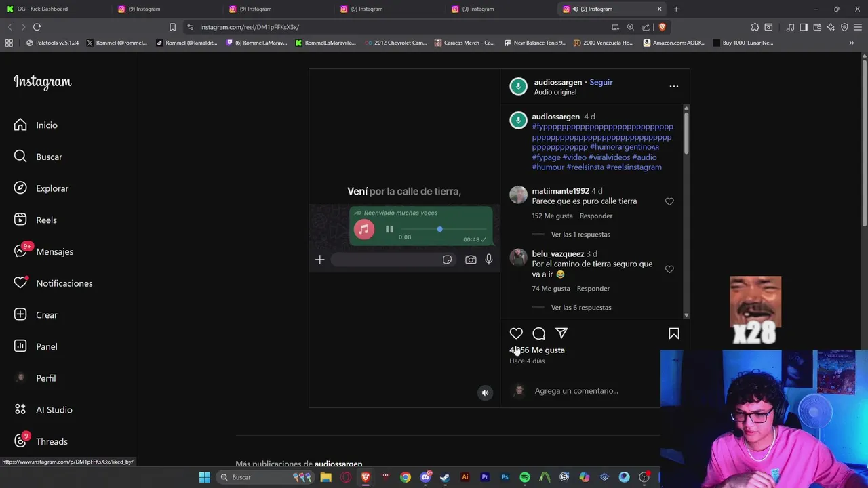Follow audiossargen with the Seguir button

coord(601,82)
